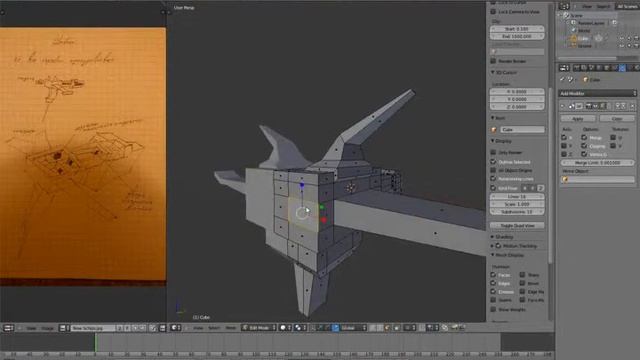Toggle Faces overlay checkbox in Mesh Display
This screenshot has width=640, height=360.
[x=493, y=275]
